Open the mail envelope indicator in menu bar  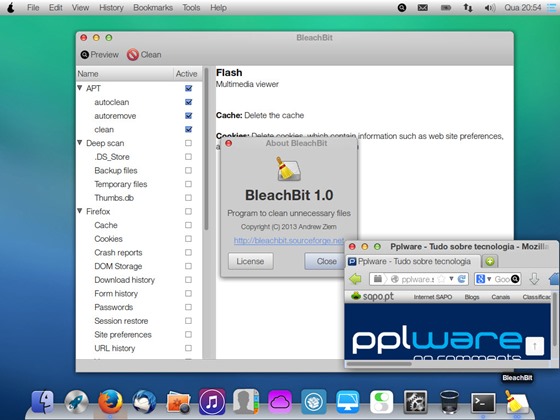(423, 8)
